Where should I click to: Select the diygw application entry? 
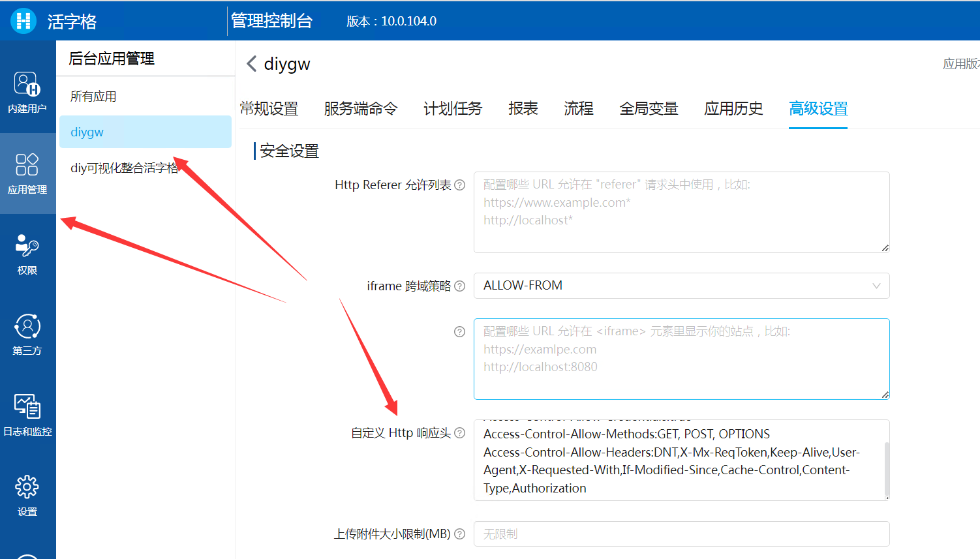[x=145, y=132]
